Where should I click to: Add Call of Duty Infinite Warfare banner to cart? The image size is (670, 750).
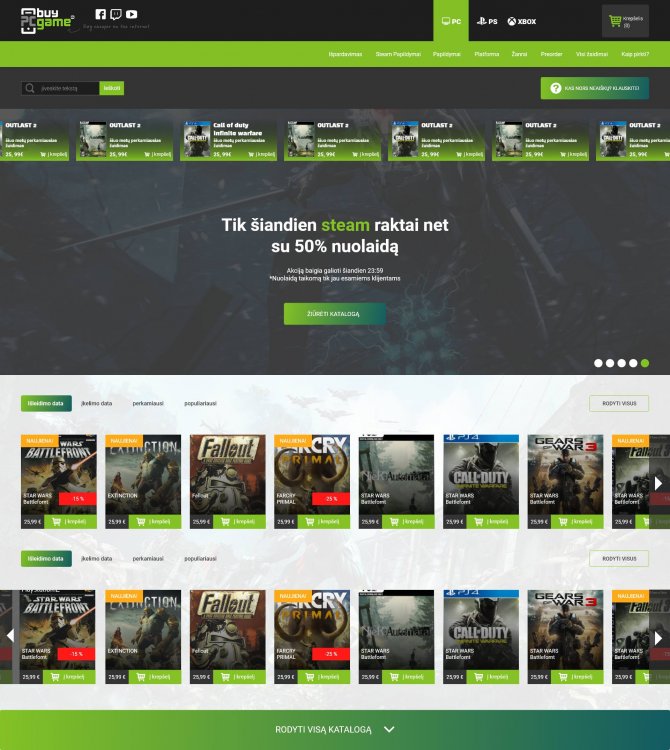pyautogui.click(x=261, y=154)
